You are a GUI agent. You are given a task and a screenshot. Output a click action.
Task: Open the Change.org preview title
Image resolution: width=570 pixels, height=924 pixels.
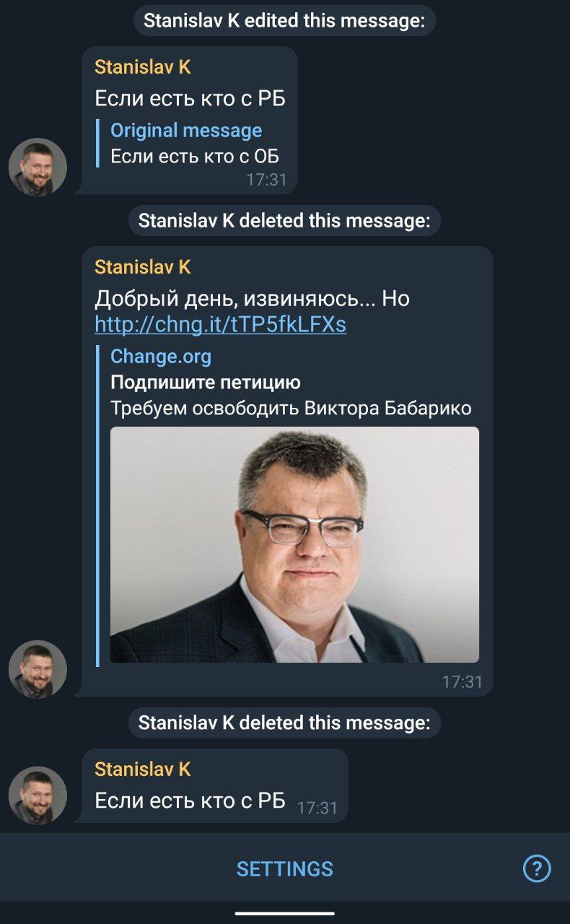[161, 357]
